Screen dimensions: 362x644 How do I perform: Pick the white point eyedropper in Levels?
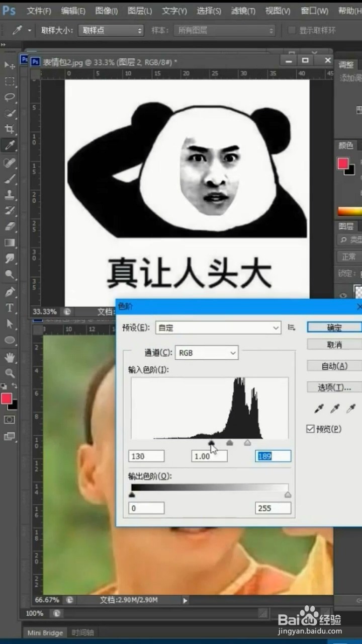(351, 409)
